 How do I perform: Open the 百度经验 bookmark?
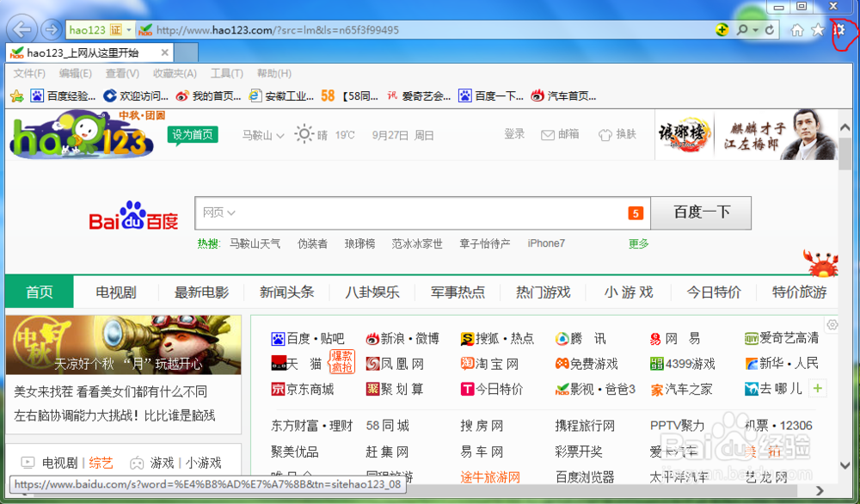[63, 96]
